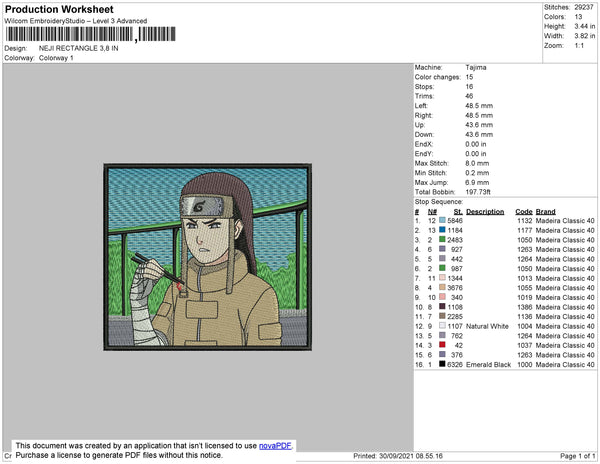Pick the white swatch beside Natural White

coord(442,326)
